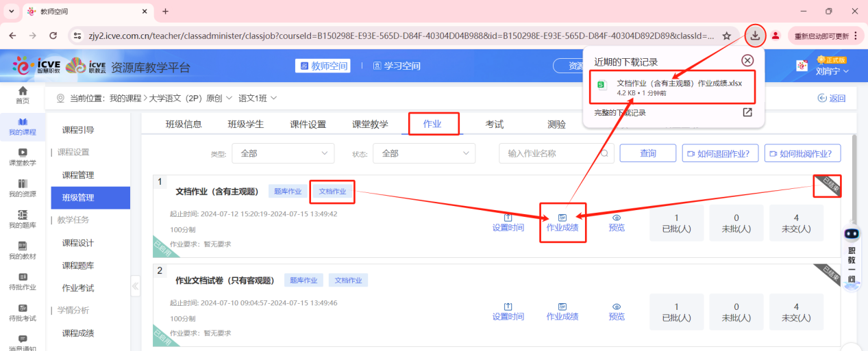Switch to the 课堂教学 tab
This screenshot has width=868, height=351.
(370, 125)
